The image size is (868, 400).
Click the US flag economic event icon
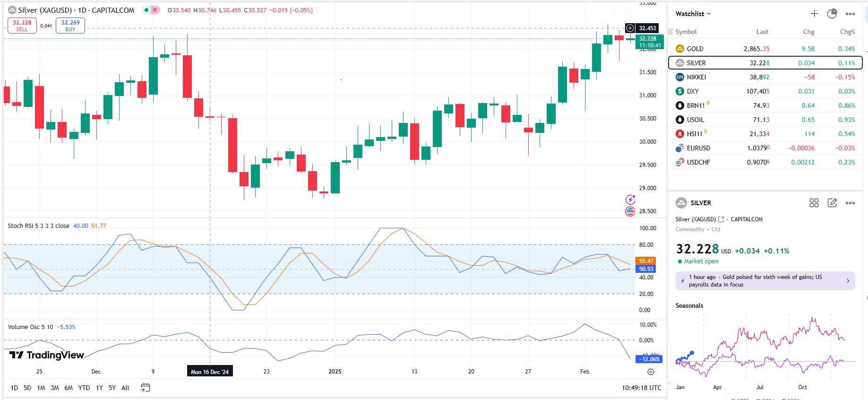[630, 211]
